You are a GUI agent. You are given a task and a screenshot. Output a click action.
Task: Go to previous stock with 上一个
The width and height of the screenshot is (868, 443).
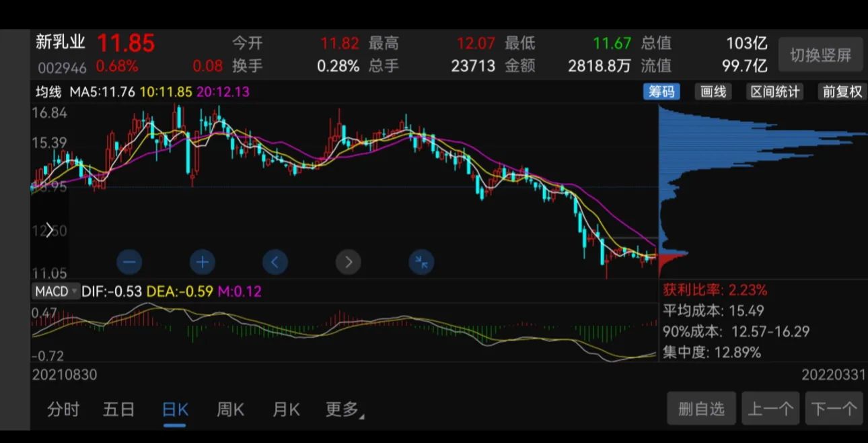click(x=770, y=408)
